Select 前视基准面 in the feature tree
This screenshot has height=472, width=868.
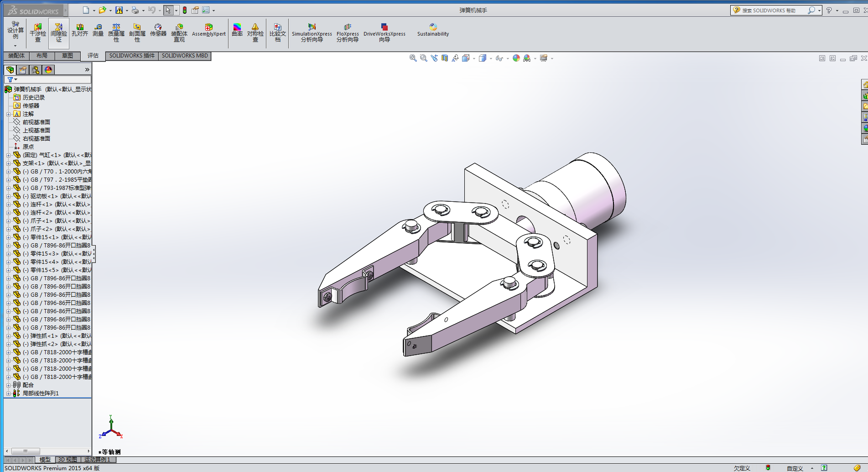(x=36, y=122)
